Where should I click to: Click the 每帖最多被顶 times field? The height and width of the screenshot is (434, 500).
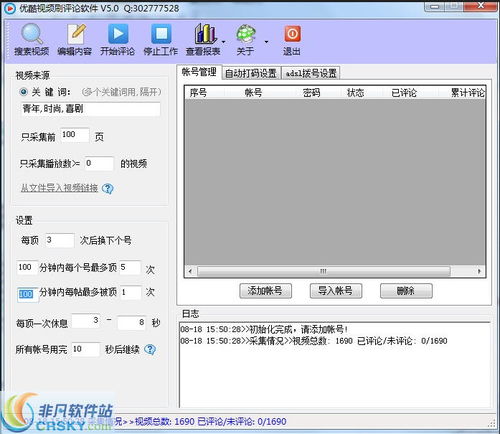[x=131, y=293]
